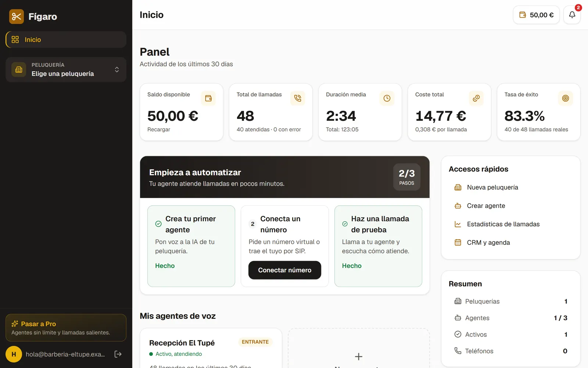Click the Total: 123:05 text
The width and height of the screenshot is (588, 368).
click(342, 130)
